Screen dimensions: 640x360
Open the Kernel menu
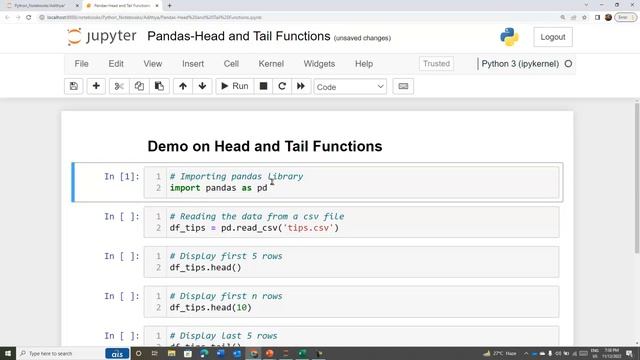click(x=271, y=64)
